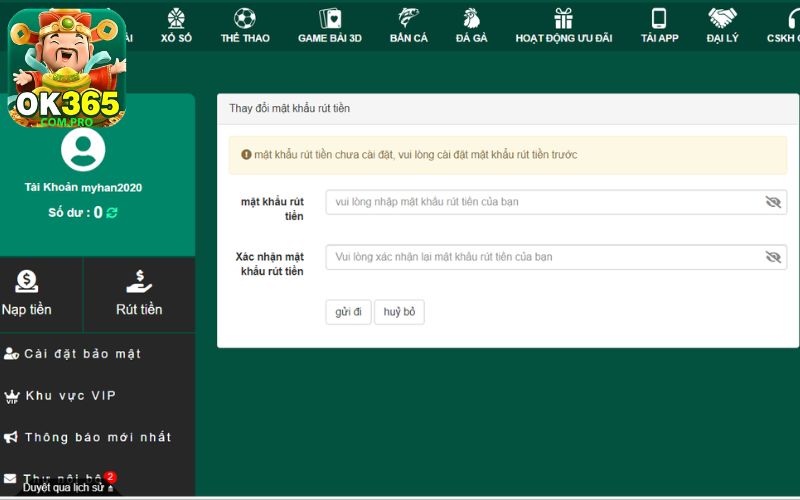Toggle visibility of confirm password field
This screenshot has height=500, width=800.
coord(772,257)
